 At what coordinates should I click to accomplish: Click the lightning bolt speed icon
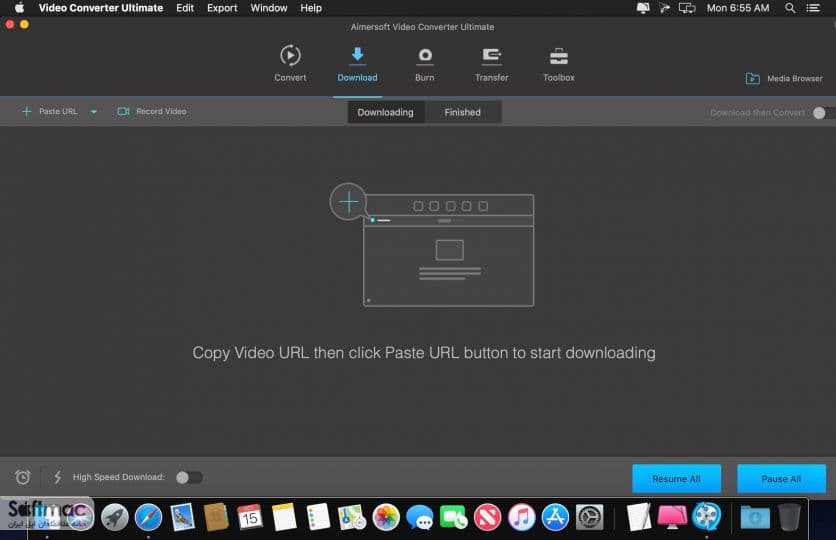pyautogui.click(x=58, y=477)
